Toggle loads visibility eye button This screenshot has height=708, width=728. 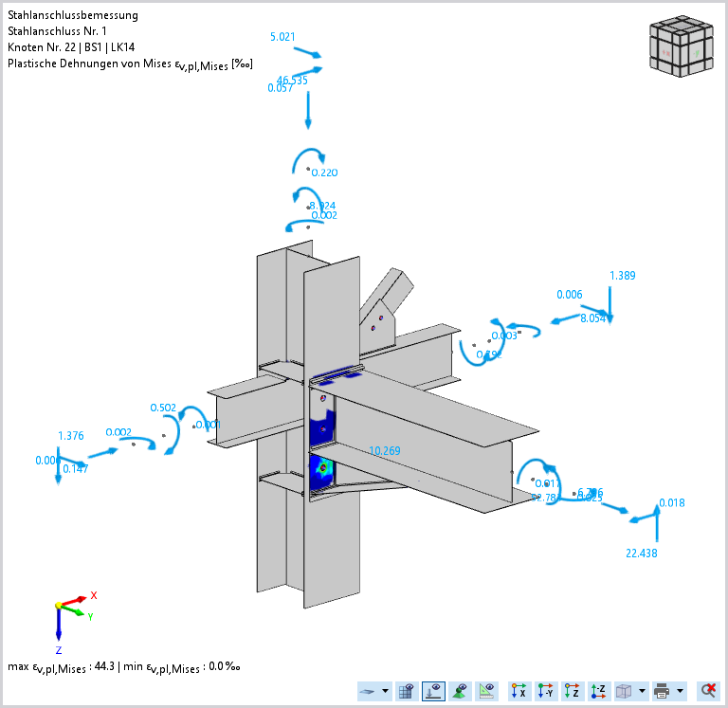(x=433, y=691)
